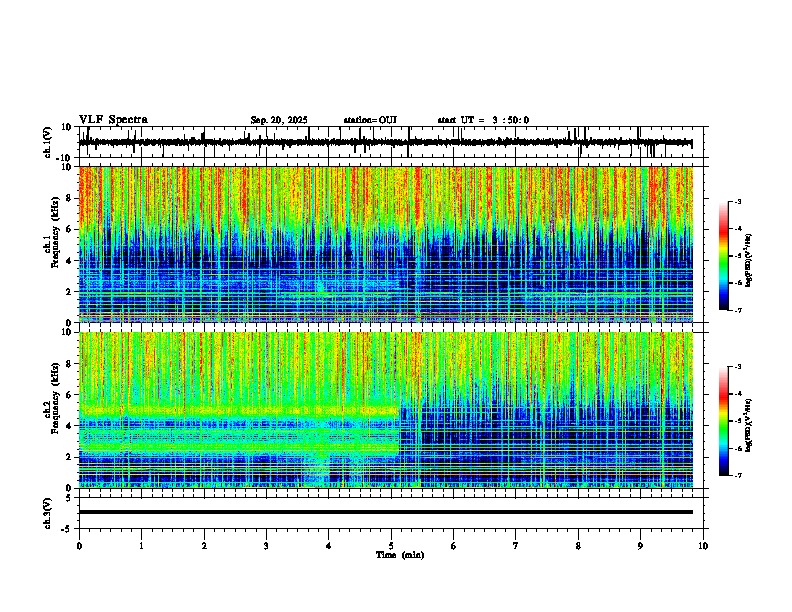Viewport: 792px width, 612px height.
Task: Click the VLF Spectra title
Action: (113, 120)
